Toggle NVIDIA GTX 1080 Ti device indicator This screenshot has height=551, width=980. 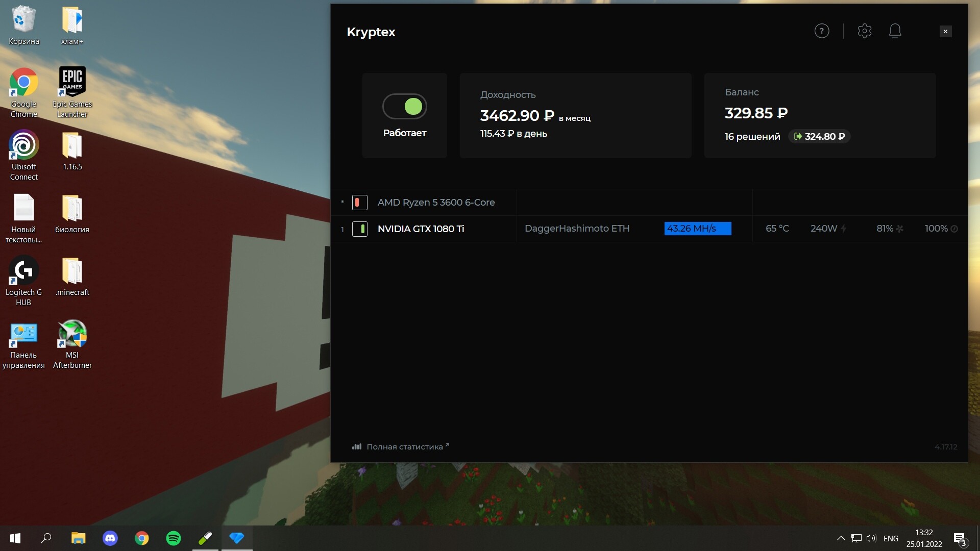[360, 229]
